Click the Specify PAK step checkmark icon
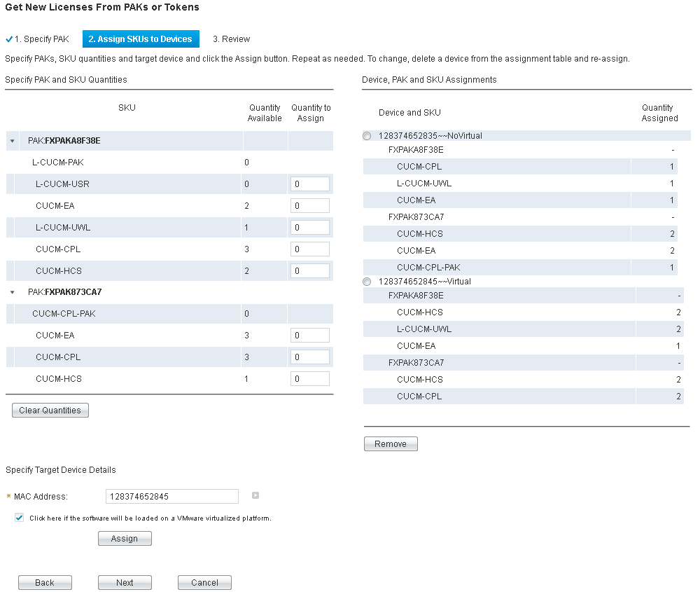This screenshot has width=700, height=592. coord(9,39)
